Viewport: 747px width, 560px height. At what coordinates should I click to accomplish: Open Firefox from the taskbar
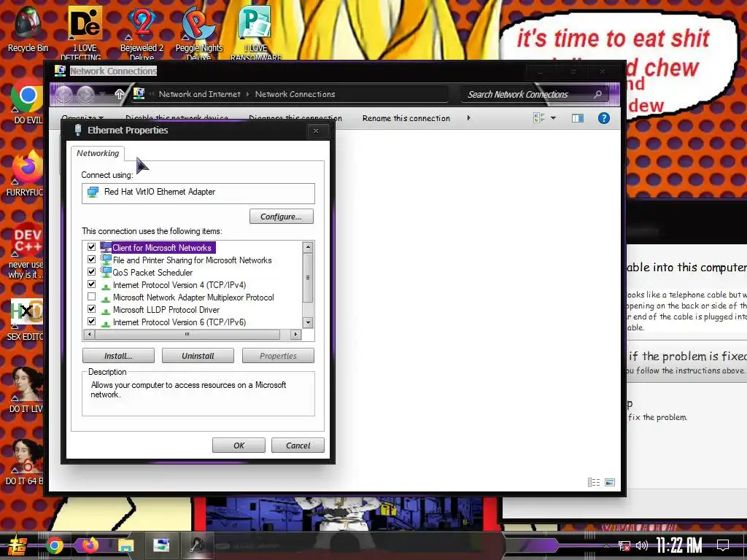point(90,545)
